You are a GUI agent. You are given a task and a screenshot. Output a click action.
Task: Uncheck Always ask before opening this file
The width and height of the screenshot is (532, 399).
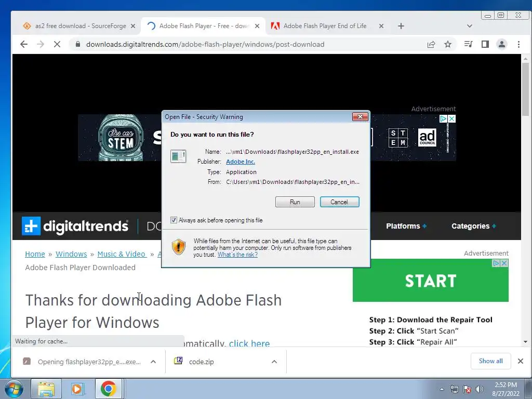[x=174, y=220]
